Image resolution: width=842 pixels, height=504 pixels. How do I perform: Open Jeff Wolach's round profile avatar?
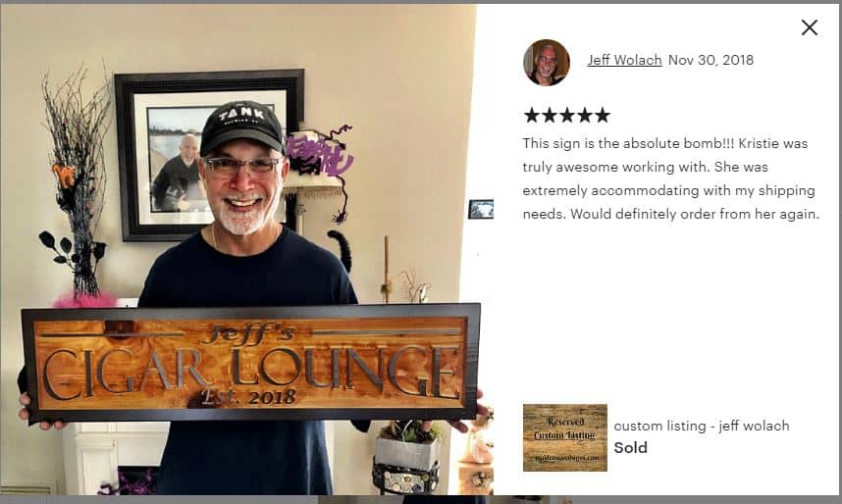click(546, 62)
